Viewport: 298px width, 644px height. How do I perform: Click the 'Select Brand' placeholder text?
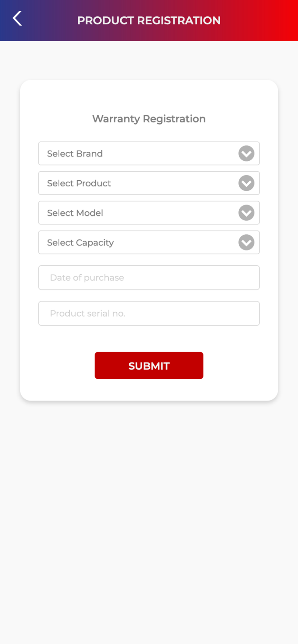(75, 154)
